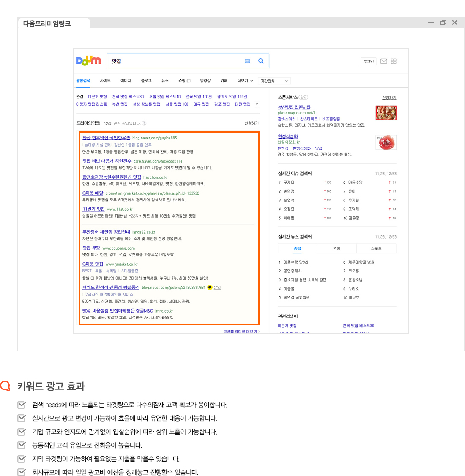Image resolution: width=465 pixels, height=476 pixels.
Task: Open the 무한장어 체인점 창업안내 ad
Action: click(106, 232)
